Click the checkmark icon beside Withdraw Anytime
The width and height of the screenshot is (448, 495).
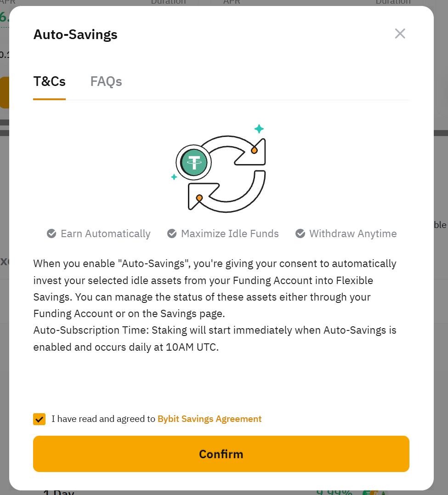300,233
